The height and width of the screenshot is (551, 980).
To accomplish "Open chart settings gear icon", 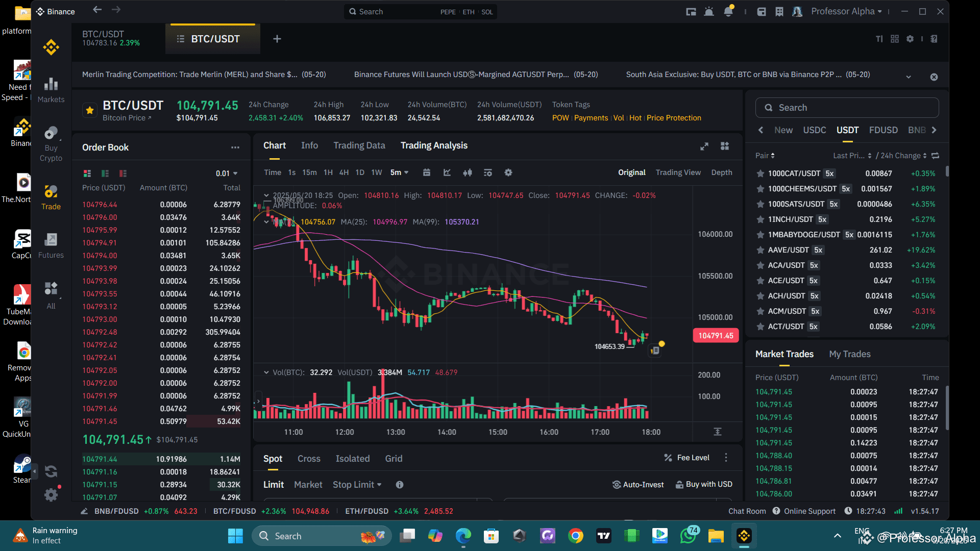I will coord(508,172).
